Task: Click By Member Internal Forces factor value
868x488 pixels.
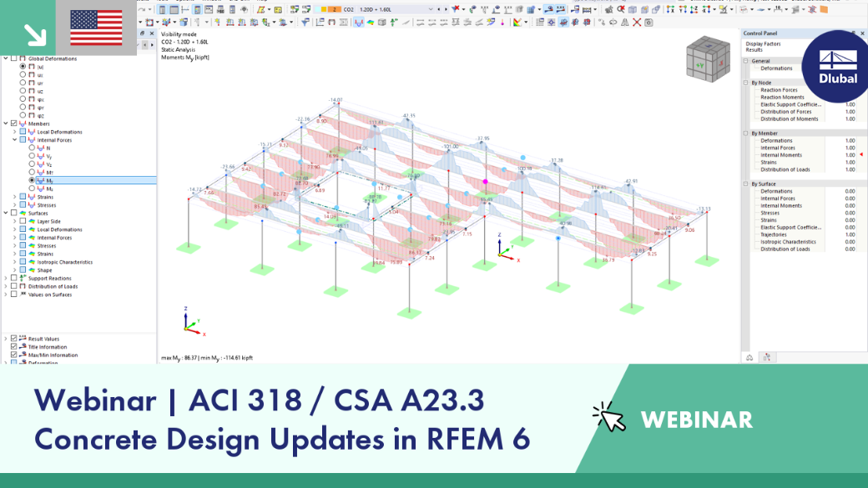Action: pos(850,148)
